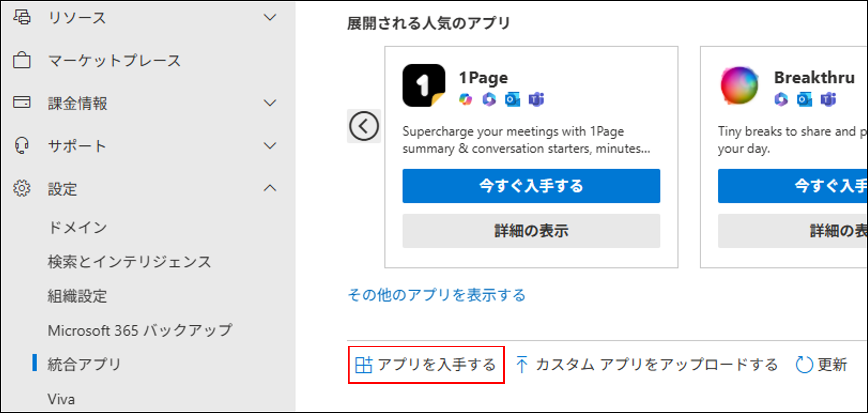Click アプリを入手する in the toolbar
Image resolution: width=868 pixels, height=413 pixels.
[426, 365]
